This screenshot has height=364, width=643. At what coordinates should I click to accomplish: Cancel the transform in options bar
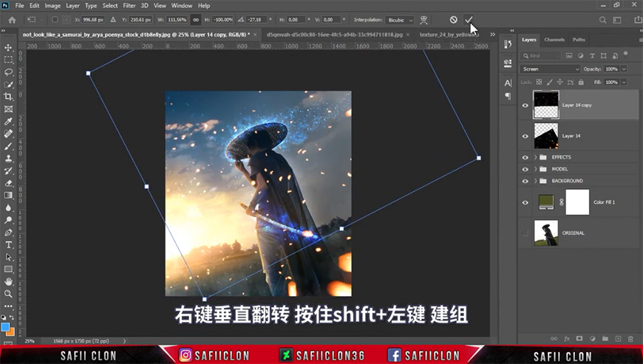click(453, 20)
